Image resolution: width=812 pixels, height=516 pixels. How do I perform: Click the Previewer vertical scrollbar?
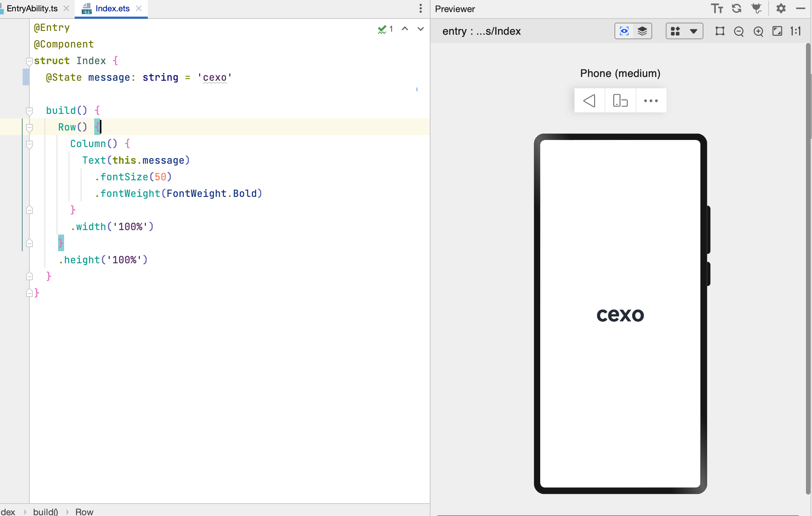click(808, 268)
